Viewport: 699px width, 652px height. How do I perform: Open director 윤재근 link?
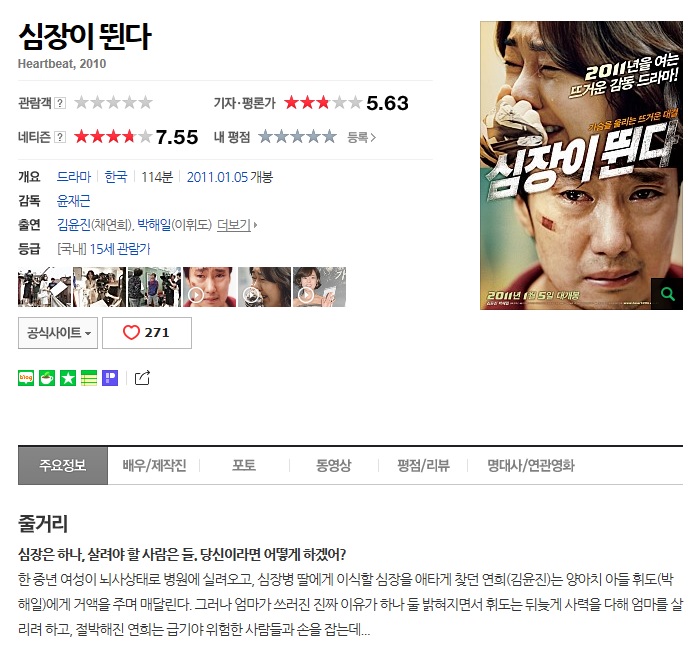pos(74,201)
